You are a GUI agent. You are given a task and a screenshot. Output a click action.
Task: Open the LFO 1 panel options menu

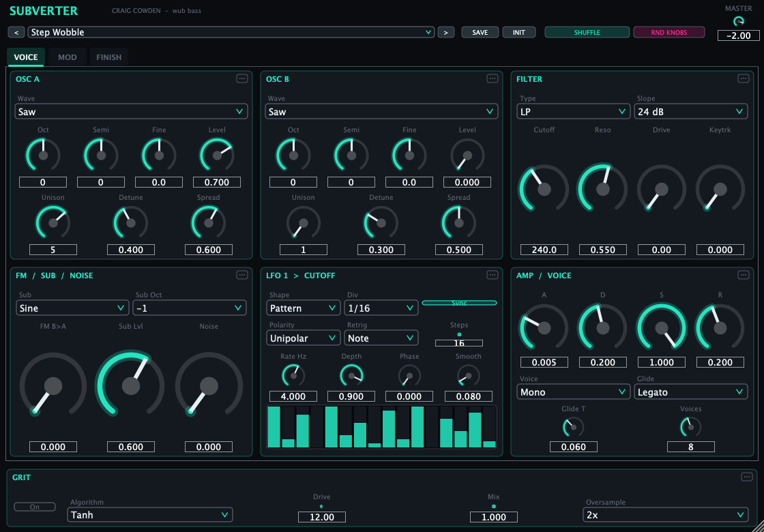[x=493, y=275]
